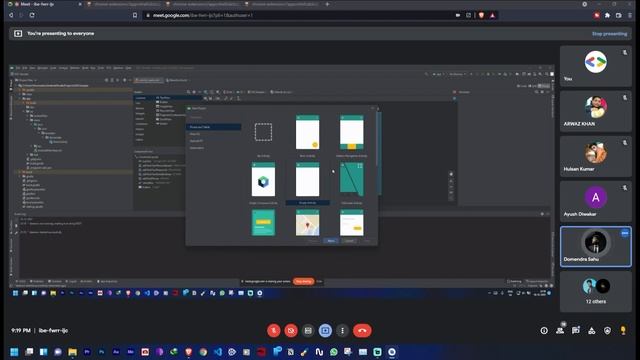The image size is (640, 360).
Task: Pick the selected Empty Activity template
Action: pos(307,180)
